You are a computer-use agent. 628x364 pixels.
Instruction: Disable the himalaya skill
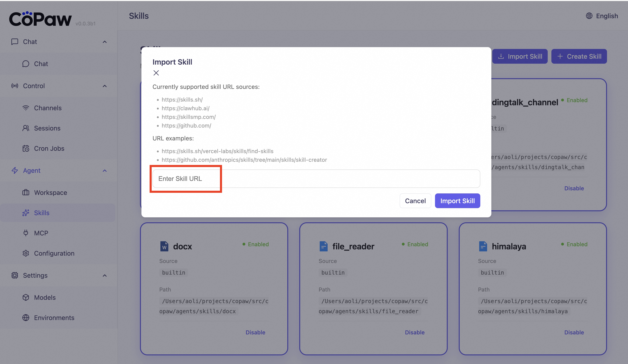(x=574, y=332)
